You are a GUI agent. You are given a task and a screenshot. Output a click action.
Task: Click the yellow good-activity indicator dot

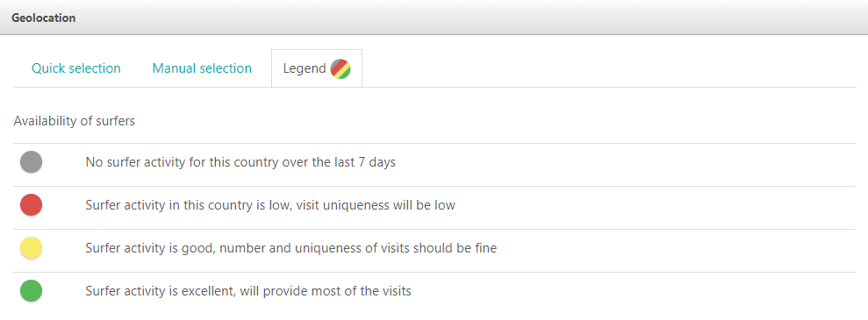[31, 247]
